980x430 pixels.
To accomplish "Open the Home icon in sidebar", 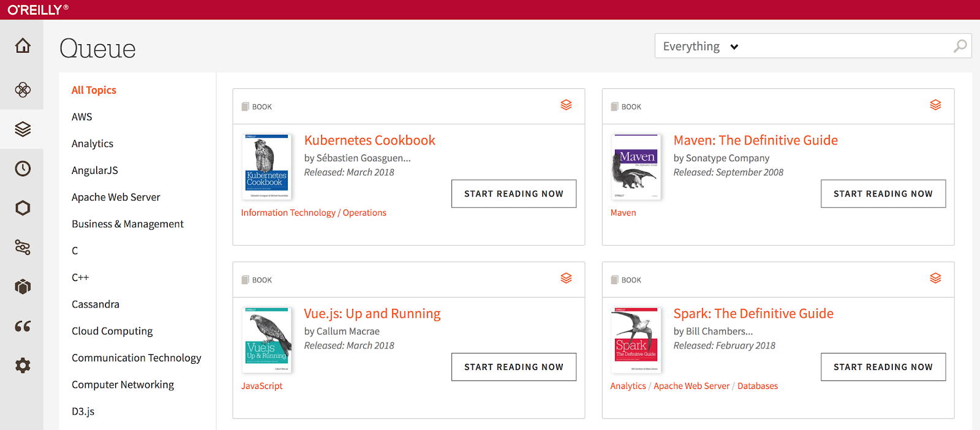I will coord(23,46).
